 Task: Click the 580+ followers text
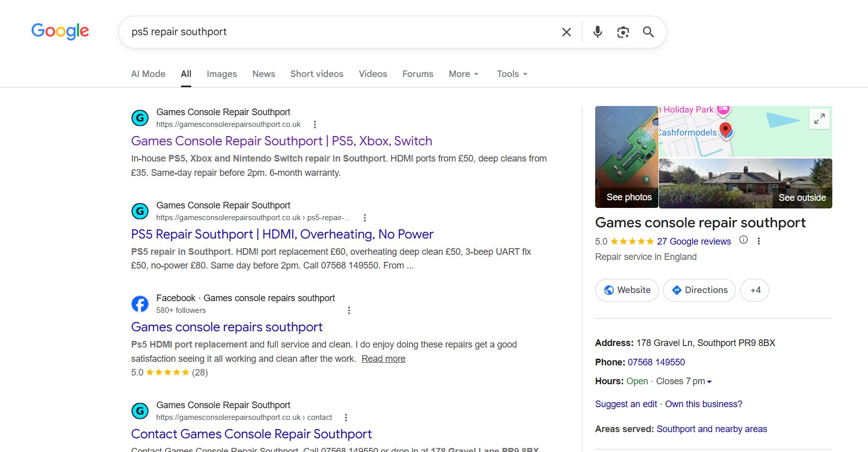point(181,310)
